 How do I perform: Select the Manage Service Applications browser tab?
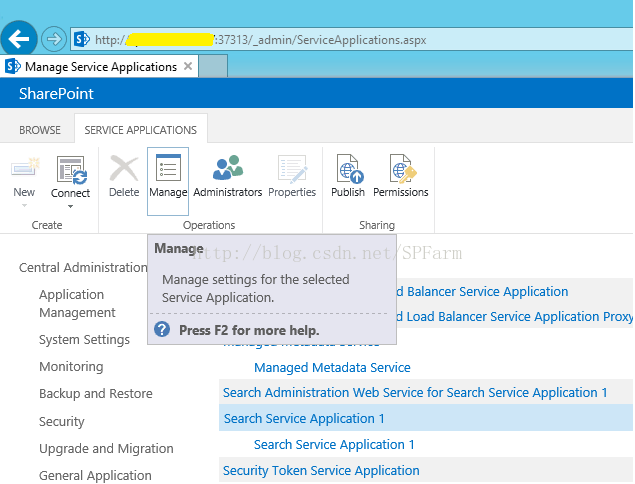99,66
